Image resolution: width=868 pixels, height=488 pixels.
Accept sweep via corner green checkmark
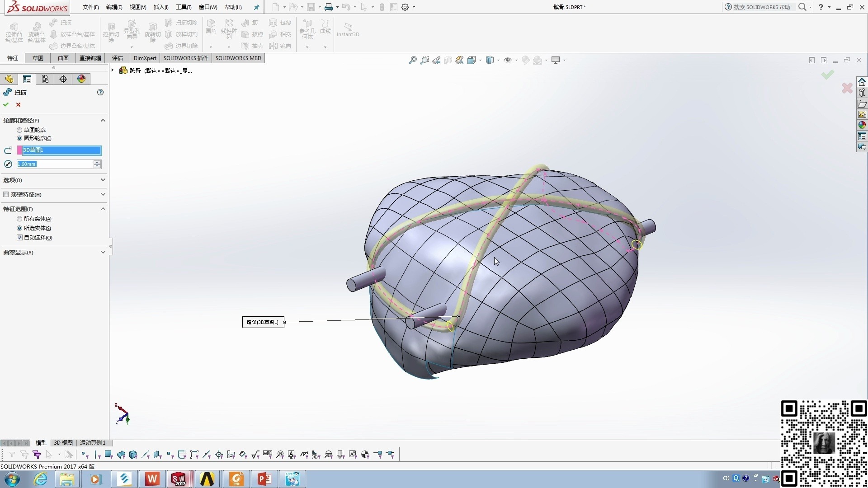828,75
